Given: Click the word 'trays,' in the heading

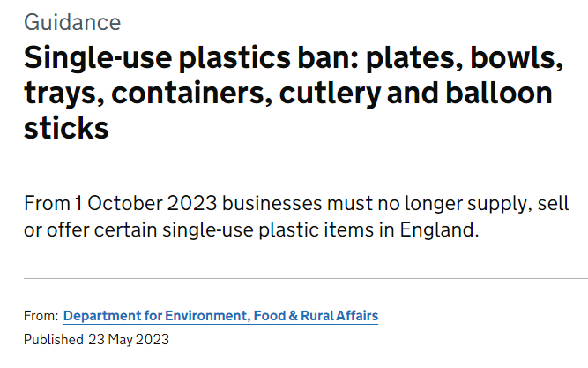Looking at the screenshot, I should click(x=64, y=94).
